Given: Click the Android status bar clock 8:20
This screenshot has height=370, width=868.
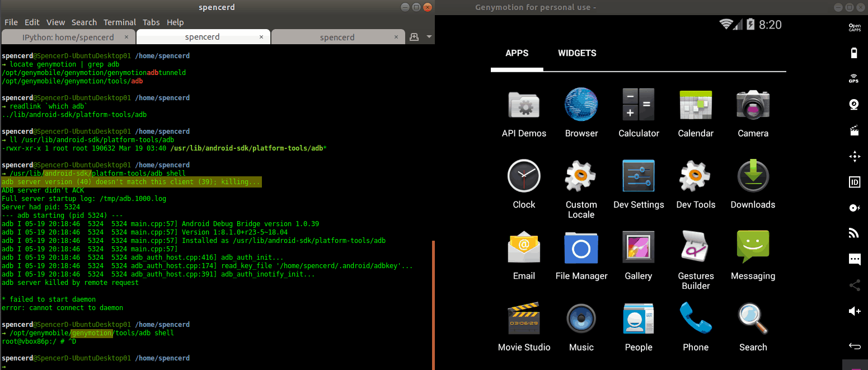Looking at the screenshot, I should coord(770,25).
